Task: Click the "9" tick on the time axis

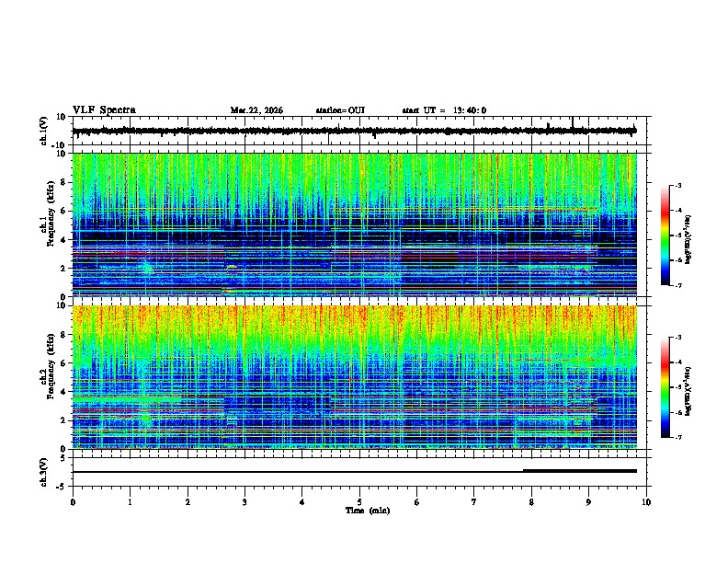Action: [588, 502]
